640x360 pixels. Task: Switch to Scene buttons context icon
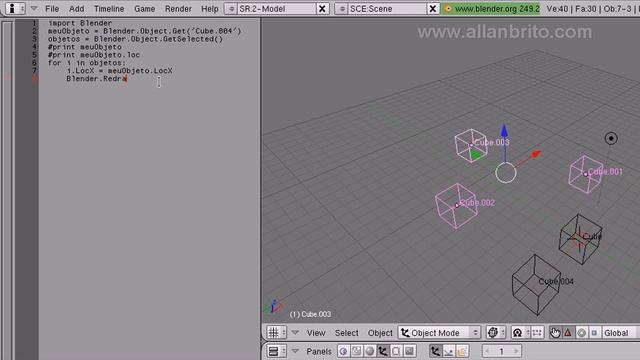(x=409, y=351)
